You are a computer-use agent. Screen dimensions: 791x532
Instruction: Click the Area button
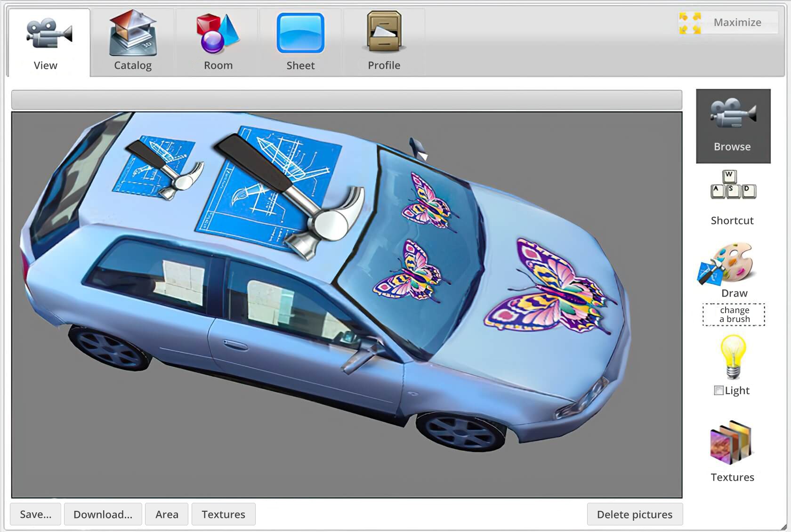[166, 514]
